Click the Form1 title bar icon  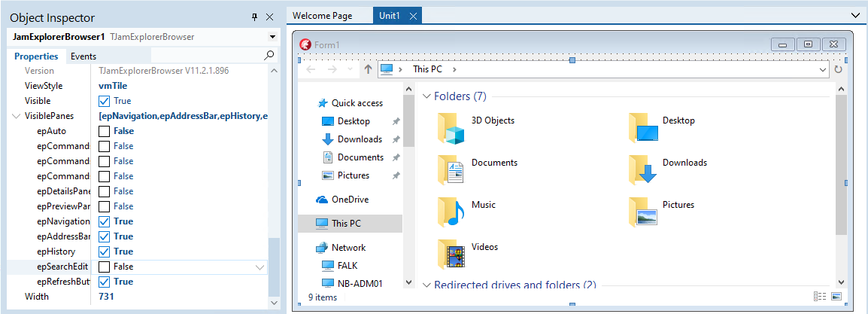tap(305, 44)
